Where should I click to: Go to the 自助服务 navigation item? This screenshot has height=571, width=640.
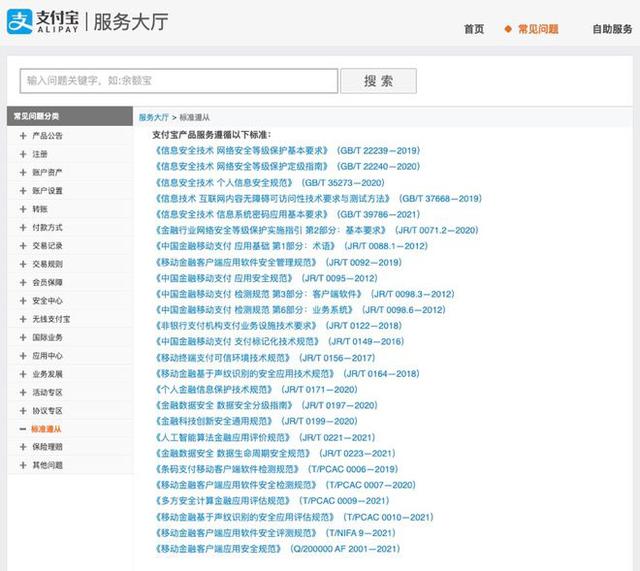coord(612,29)
